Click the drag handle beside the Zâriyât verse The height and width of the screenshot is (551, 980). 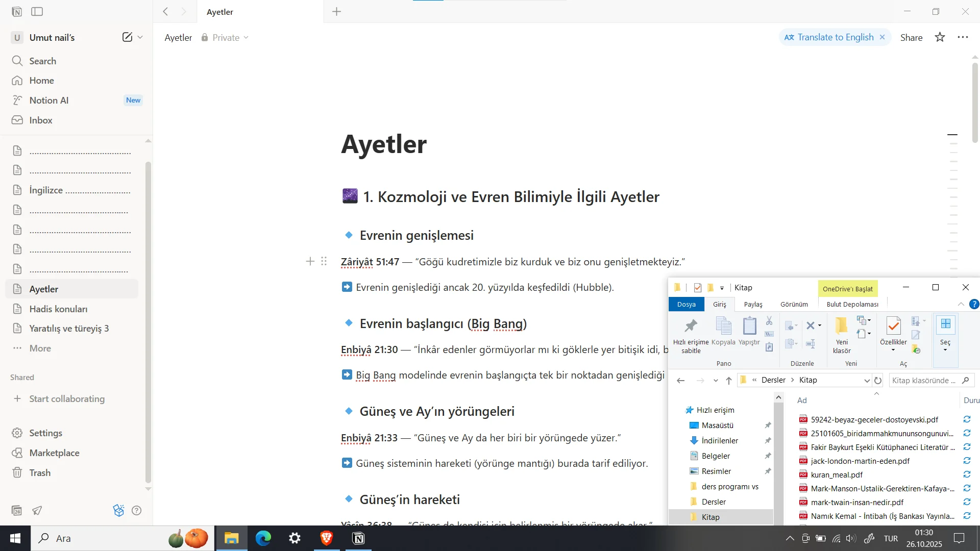pyautogui.click(x=324, y=261)
